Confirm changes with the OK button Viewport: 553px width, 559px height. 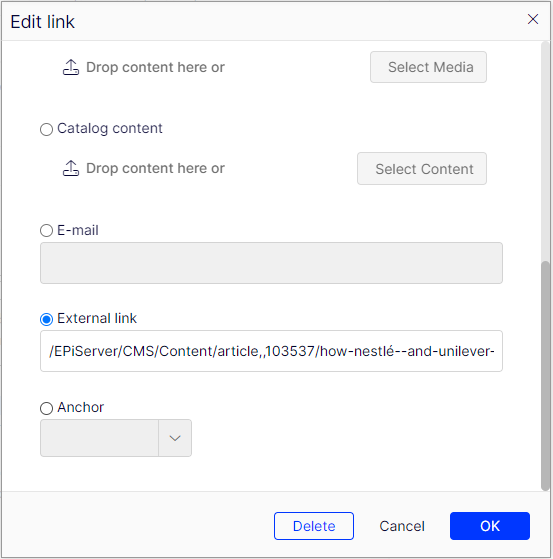[490, 526]
